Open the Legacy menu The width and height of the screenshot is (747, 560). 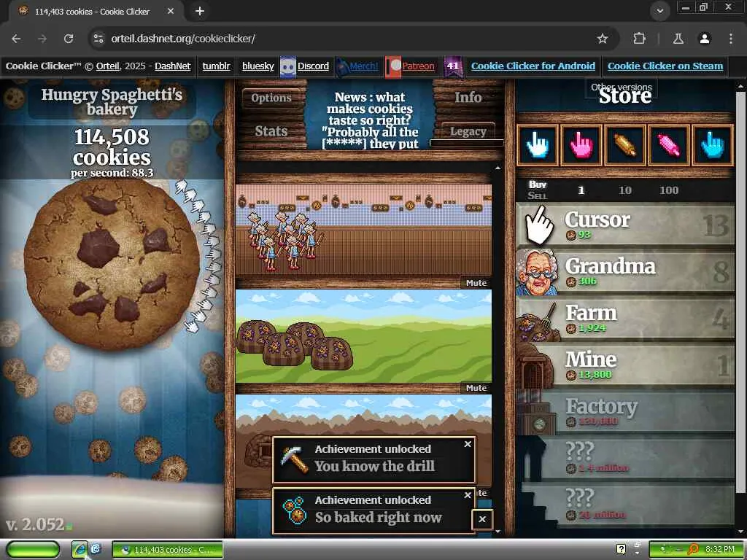pos(468,131)
